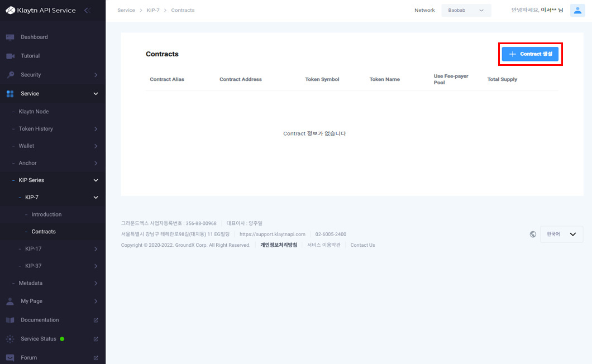Expand the KIP-17 chevron

pos(96,249)
